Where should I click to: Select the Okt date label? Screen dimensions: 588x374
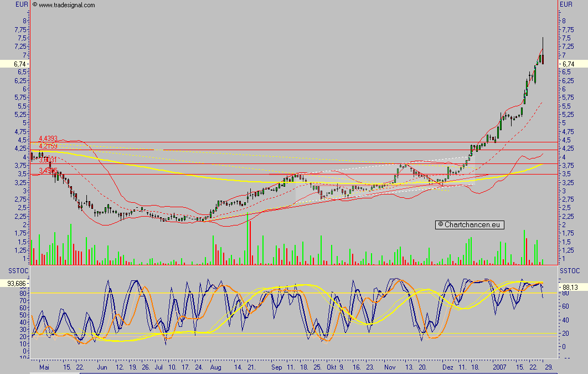pos(332,367)
